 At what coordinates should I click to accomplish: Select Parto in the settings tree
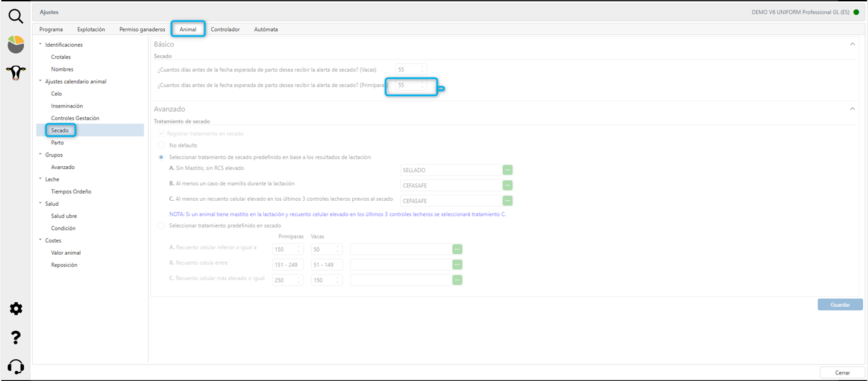57,143
